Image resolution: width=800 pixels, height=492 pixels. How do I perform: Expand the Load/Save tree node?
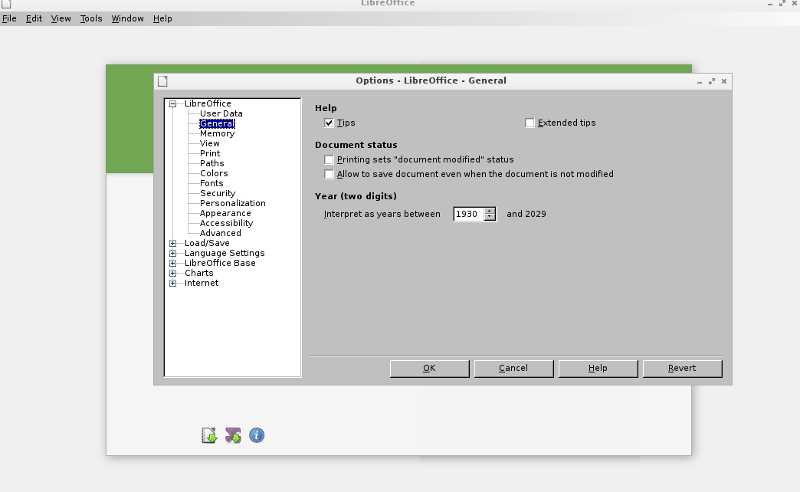pyautogui.click(x=173, y=243)
